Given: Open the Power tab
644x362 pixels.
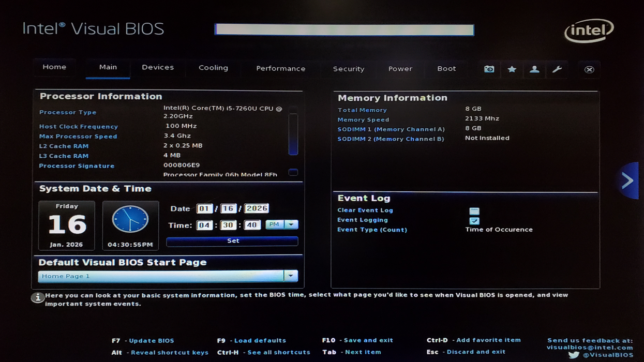Looking at the screenshot, I should point(400,69).
